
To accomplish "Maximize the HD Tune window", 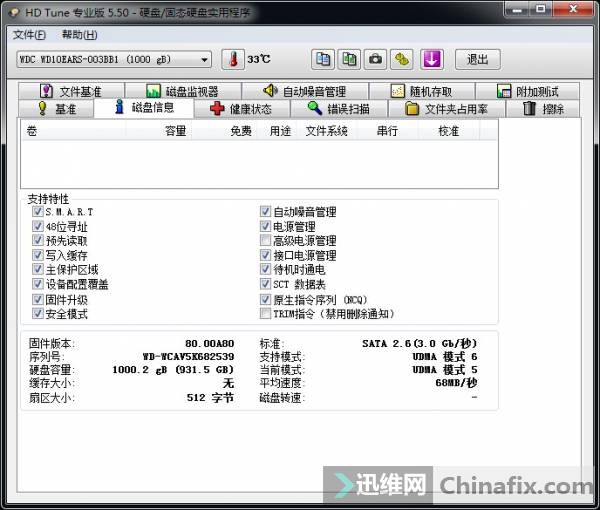I will point(540,9).
